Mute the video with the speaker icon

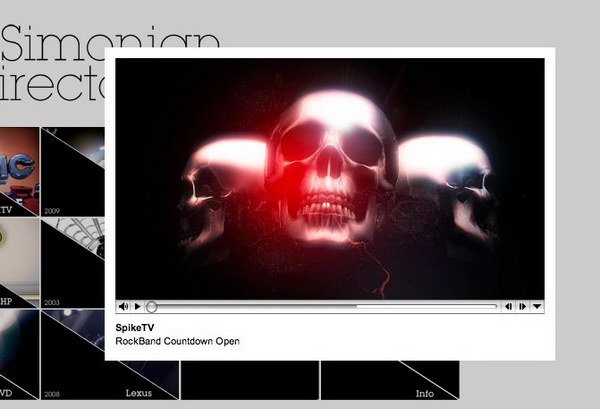point(123,307)
